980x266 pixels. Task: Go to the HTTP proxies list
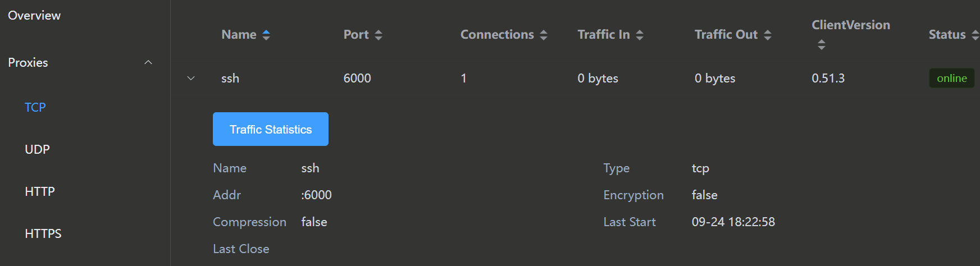pos(40,191)
